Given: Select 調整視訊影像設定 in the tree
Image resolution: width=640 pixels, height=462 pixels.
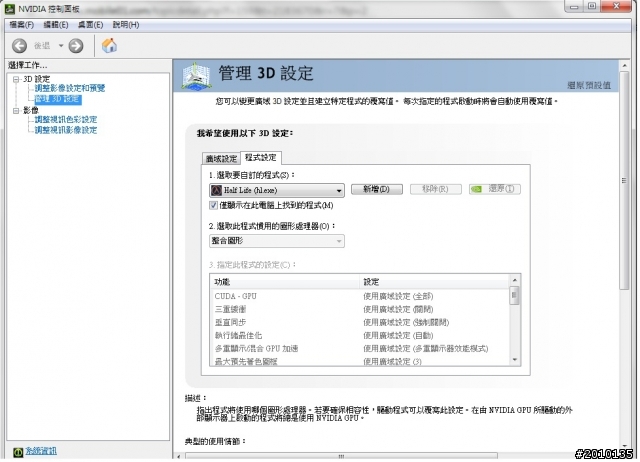Looking at the screenshot, I should 66,130.
